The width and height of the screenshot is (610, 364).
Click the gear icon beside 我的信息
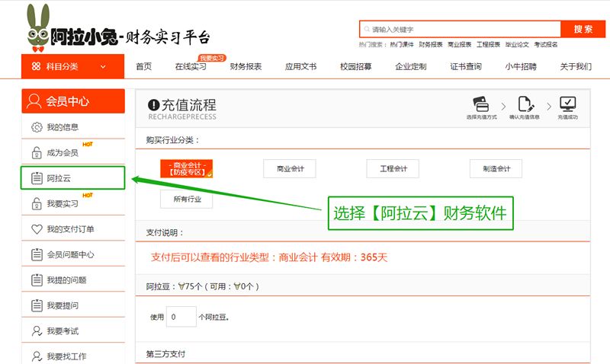tap(37, 127)
